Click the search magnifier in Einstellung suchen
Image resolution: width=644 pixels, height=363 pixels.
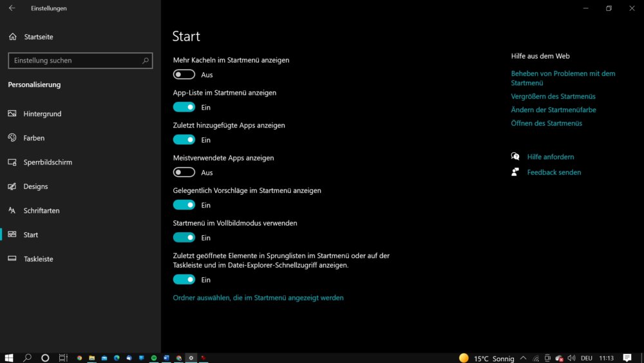146,61
